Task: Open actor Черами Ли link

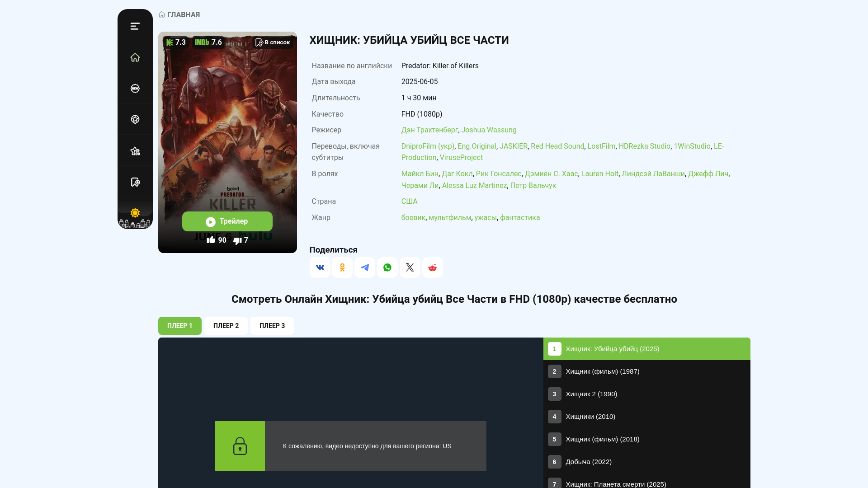Action: click(420, 186)
